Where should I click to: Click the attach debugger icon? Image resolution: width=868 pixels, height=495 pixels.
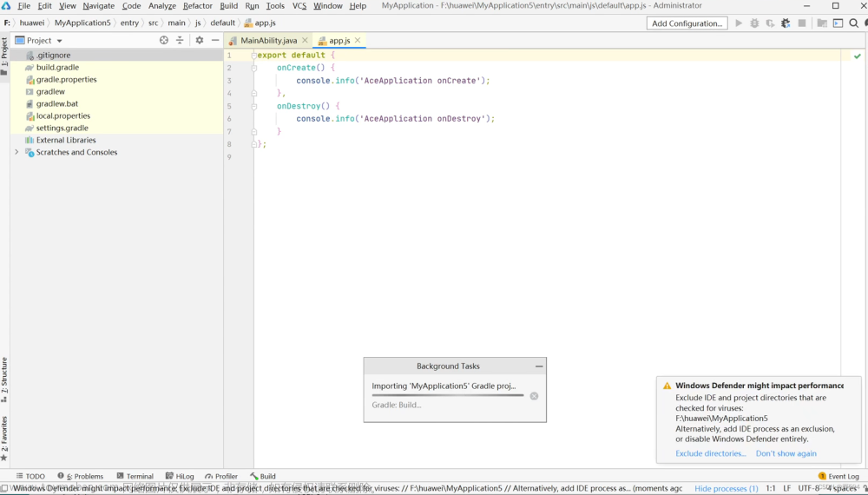coord(786,23)
